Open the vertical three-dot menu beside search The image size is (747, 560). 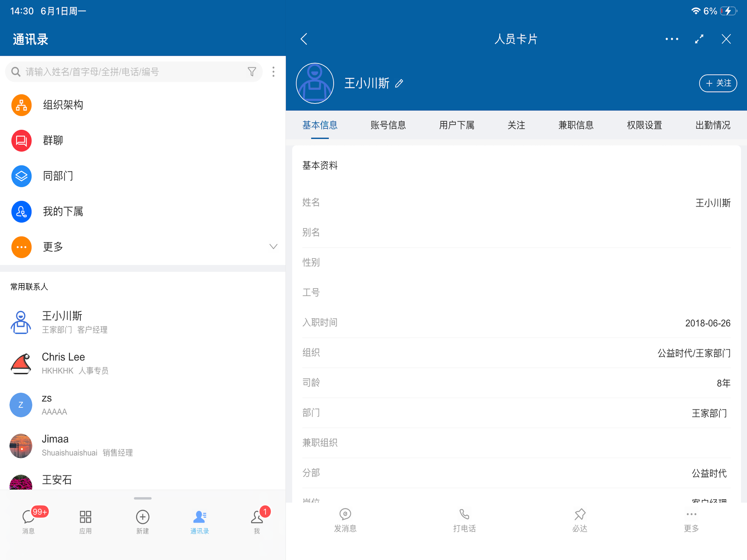[273, 72]
